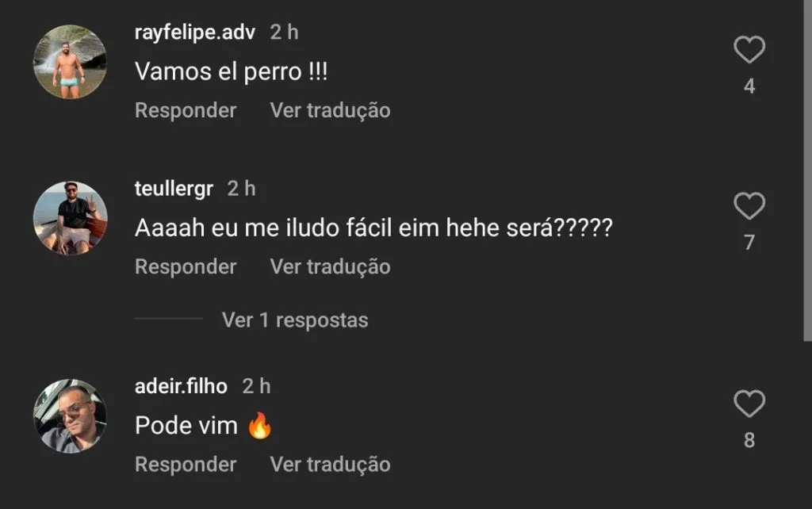Open the rayfelipe.adv username link
Screen dimensions: 812x509
pos(195,33)
